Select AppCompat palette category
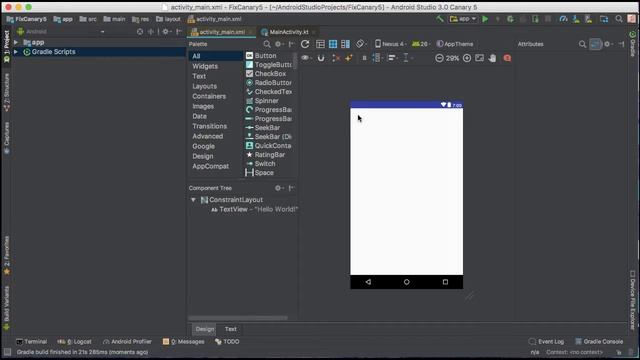640x360 pixels. 211,166
